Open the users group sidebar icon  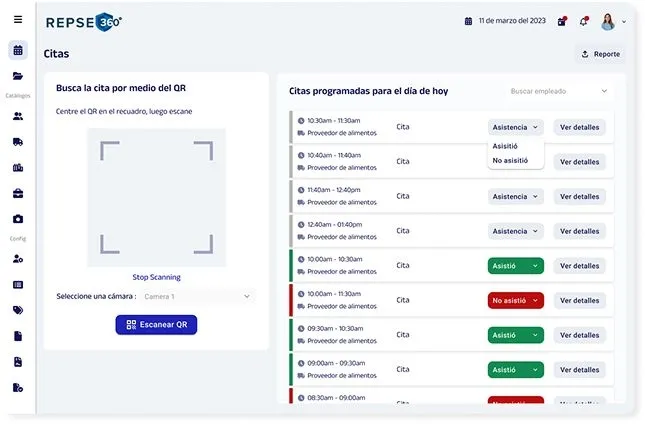(x=18, y=116)
